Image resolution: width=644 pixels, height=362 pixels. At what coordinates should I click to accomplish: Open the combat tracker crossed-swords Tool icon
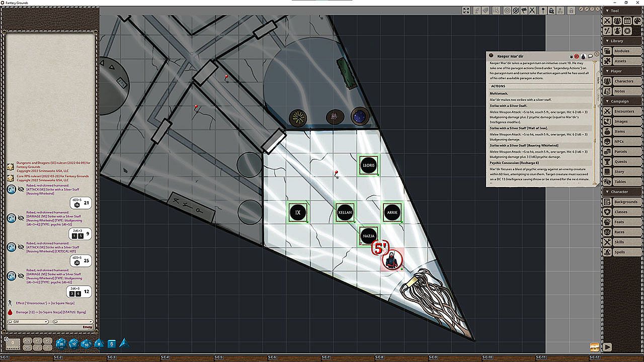point(607,21)
